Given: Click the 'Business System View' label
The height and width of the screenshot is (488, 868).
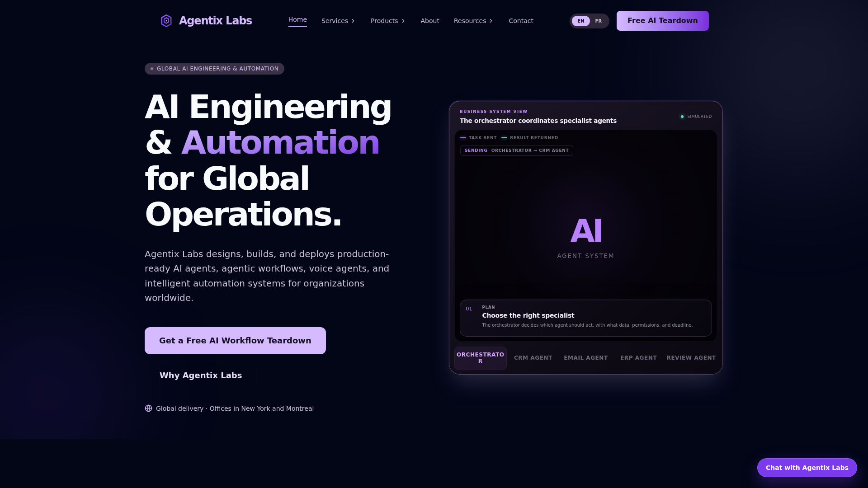Looking at the screenshot, I should click(x=494, y=112).
